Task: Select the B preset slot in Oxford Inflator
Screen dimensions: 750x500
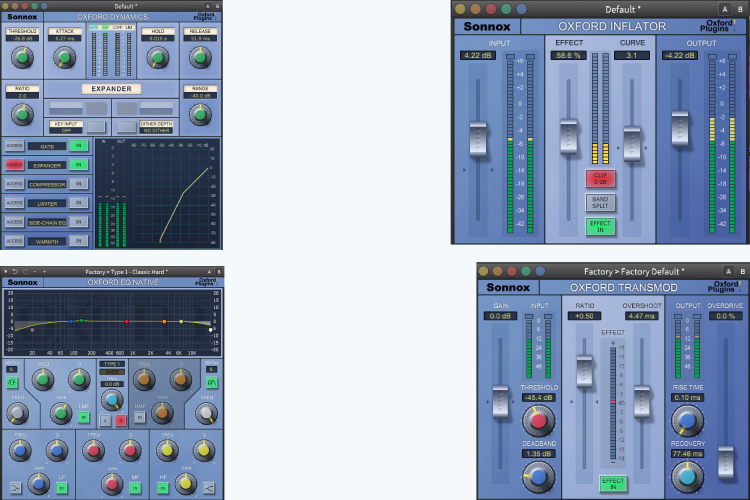Action: pos(740,9)
